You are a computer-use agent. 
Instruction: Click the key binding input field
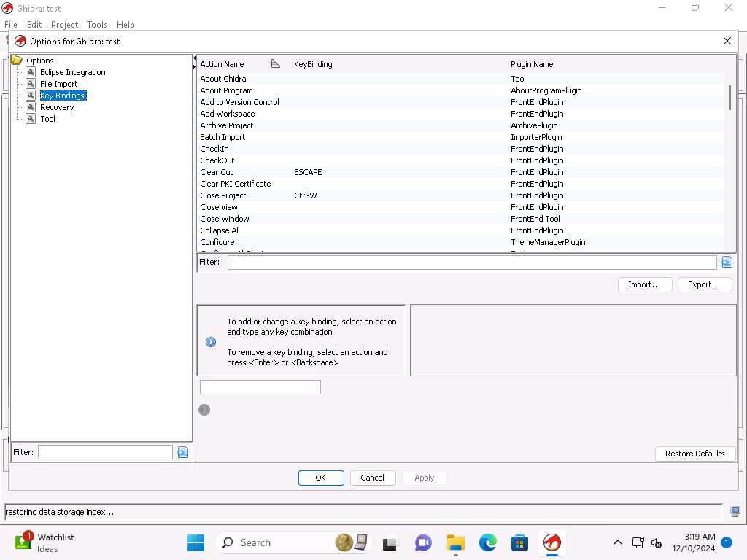tap(260, 387)
